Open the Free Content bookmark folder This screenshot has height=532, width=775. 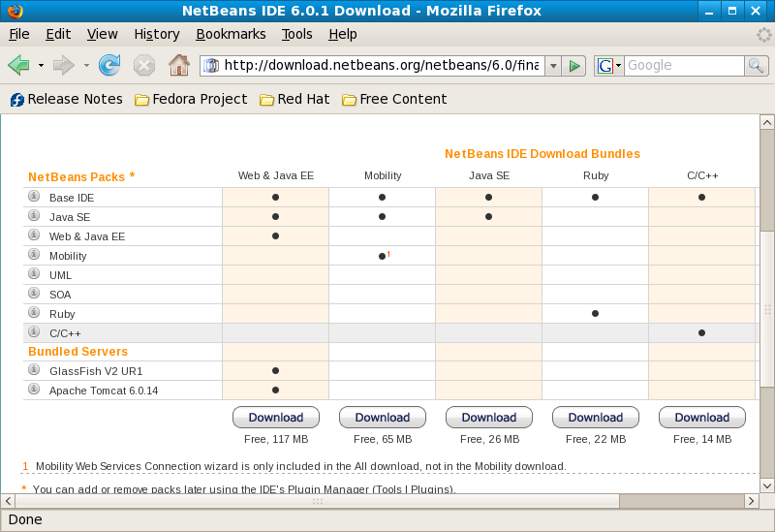tap(394, 100)
